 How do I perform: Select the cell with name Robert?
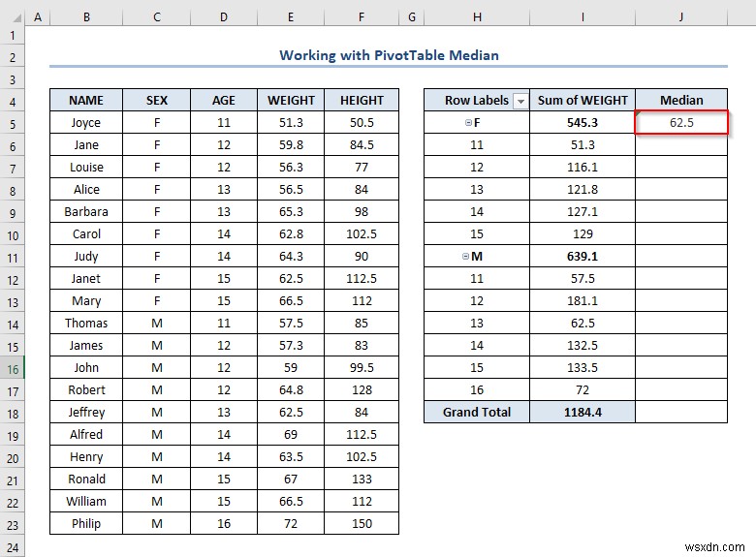[x=86, y=389]
